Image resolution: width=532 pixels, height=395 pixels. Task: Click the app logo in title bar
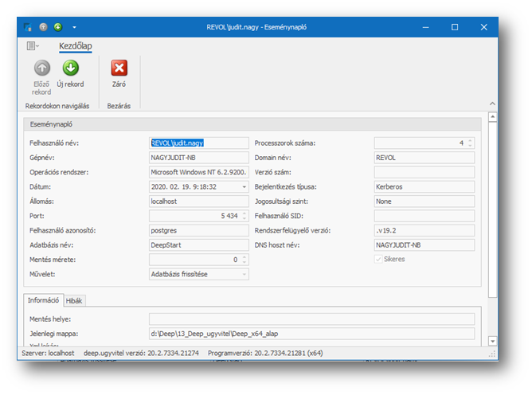click(29, 27)
